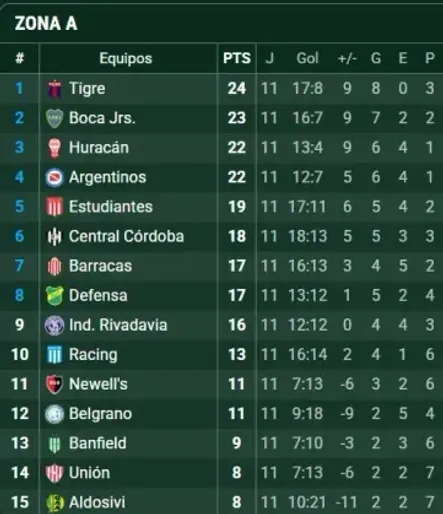The image size is (443, 514).
Task: Select the Huracán balloon crest
Action: 54,148
